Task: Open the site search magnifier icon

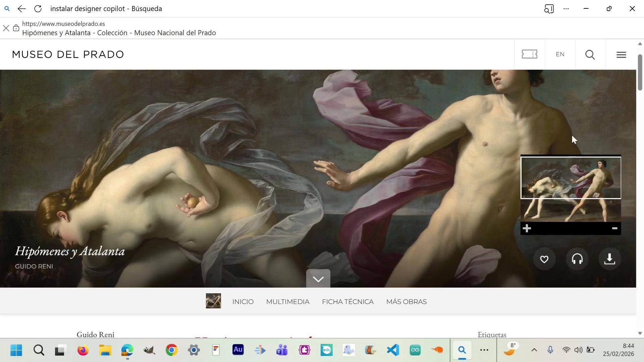Action: pyautogui.click(x=590, y=54)
